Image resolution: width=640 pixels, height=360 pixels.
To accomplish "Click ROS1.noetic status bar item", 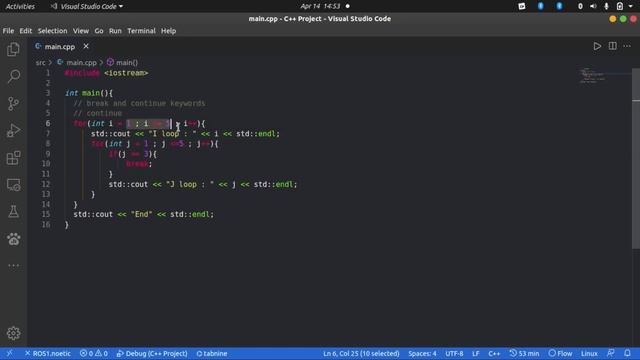I will click(47, 353).
